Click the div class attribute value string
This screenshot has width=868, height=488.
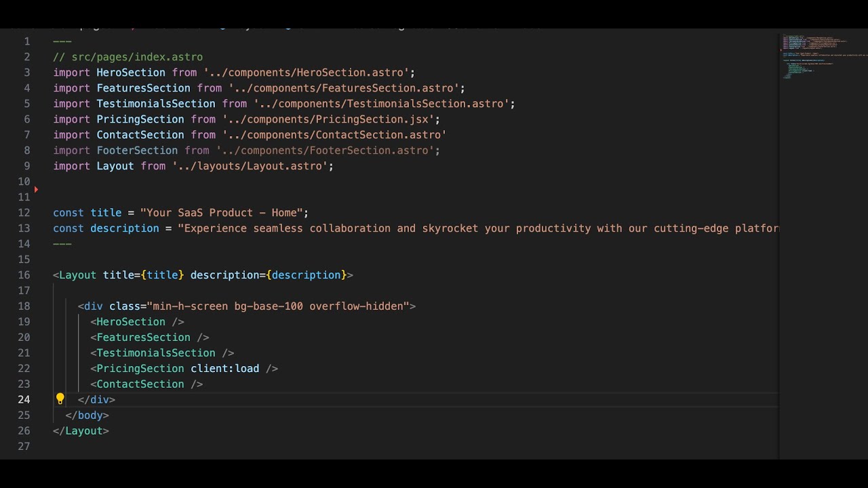tap(278, 306)
